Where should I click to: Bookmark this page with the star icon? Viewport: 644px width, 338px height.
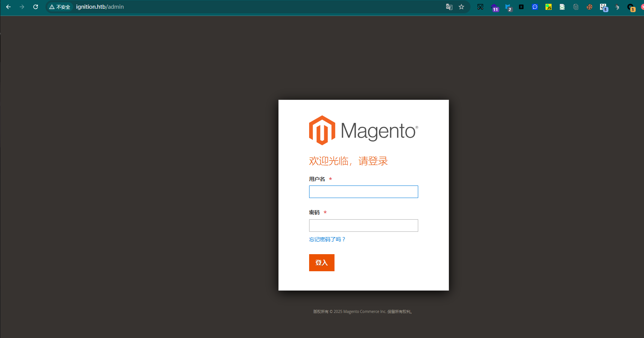[x=461, y=7]
